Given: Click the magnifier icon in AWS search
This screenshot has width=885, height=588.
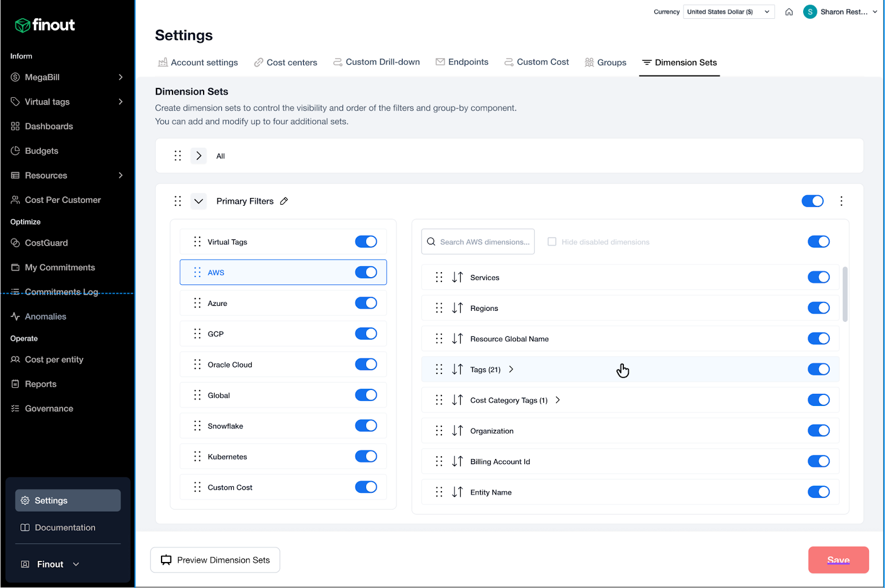Looking at the screenshot, I should click(431, 242).
